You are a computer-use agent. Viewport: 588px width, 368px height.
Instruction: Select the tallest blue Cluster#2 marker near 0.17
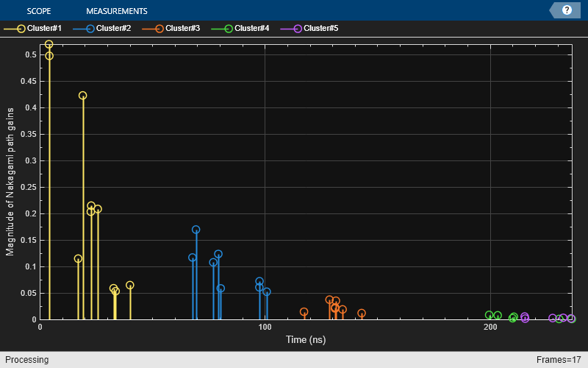click(196, 230)
